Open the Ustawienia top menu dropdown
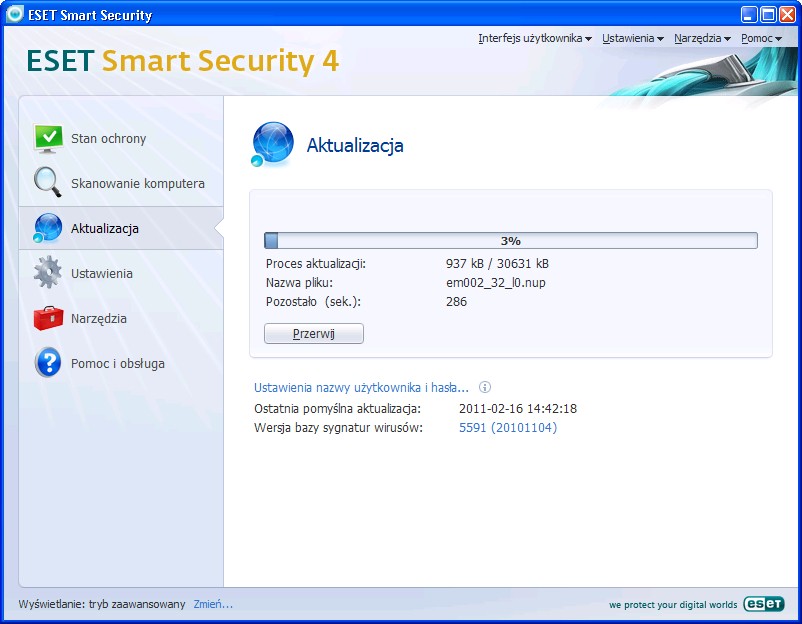 633,38
